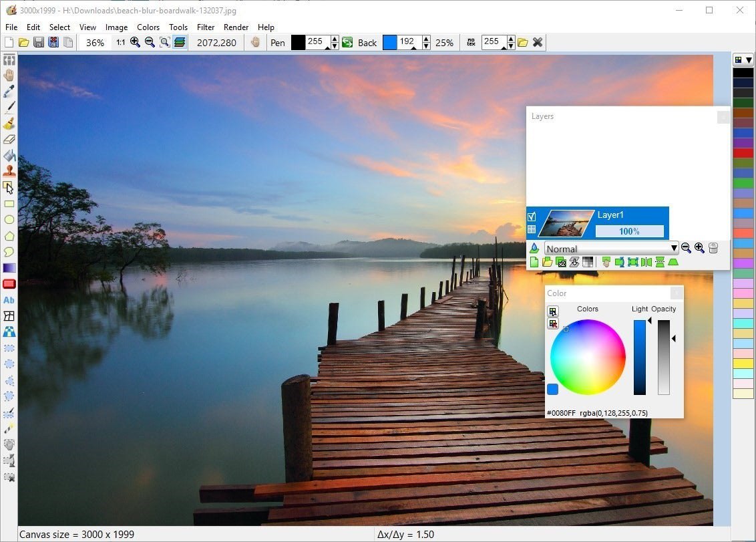Open the Edit menu
The image size is (756, 542).
point(33,27)
